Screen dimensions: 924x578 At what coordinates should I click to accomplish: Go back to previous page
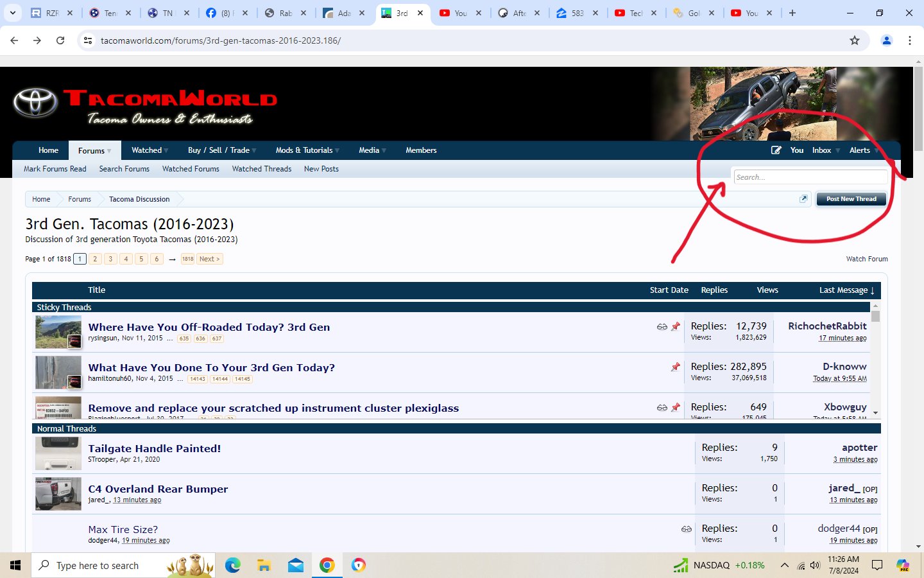[x=14, y=40]
